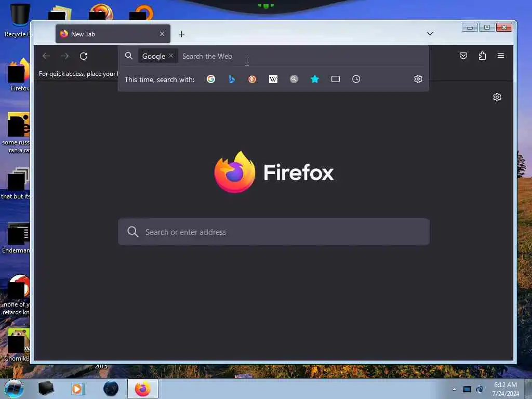Launch the media player from the taskbar

pyautogui.click(x=77, y=389)
